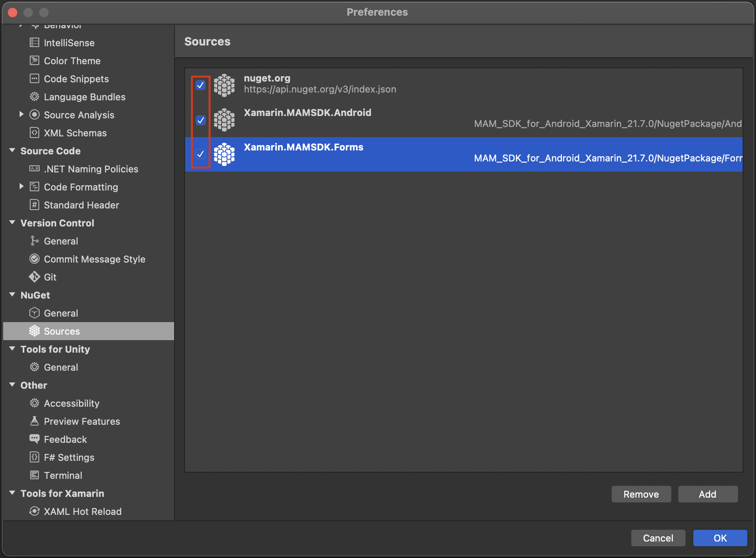The width and height of the screenshot is (756, 558).
Task: Disable the Xamarin.MAMSDK.Android source checkbox
Action: pos(200,120)
